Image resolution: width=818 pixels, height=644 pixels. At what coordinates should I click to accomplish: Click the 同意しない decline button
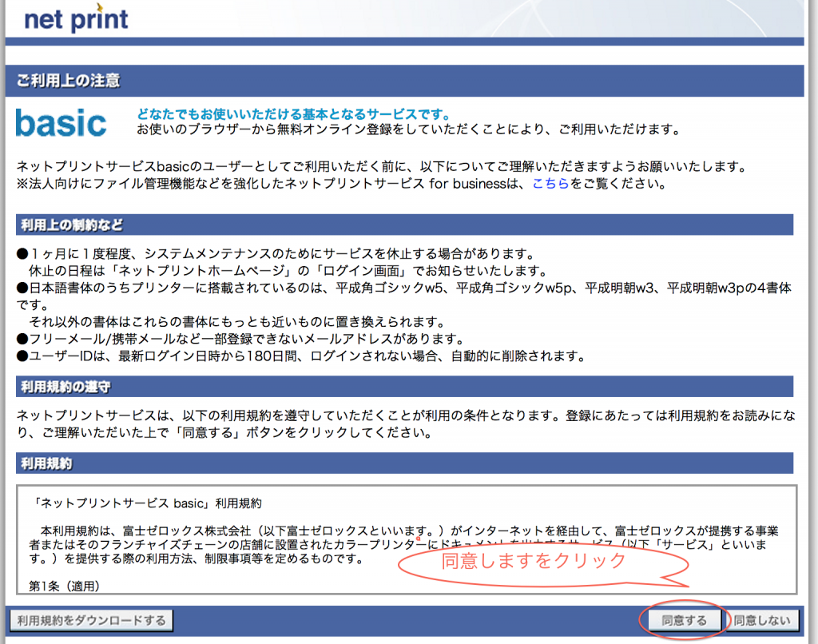coord(762,621)
